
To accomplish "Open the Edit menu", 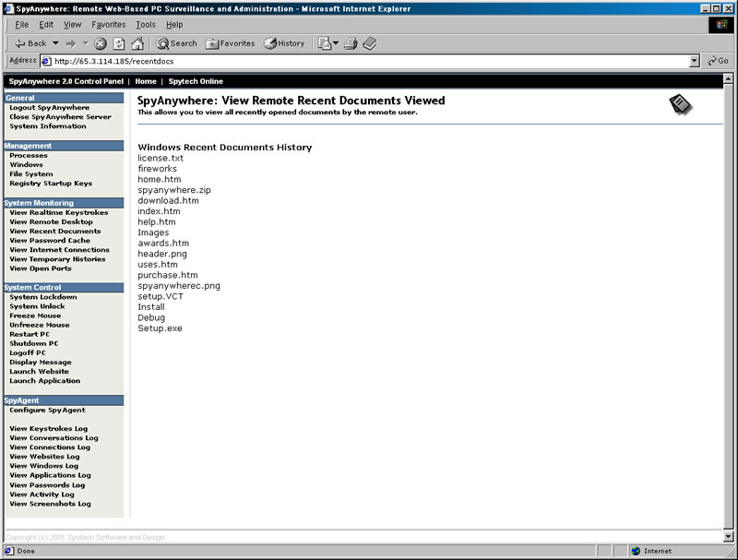I will point(46,25).
